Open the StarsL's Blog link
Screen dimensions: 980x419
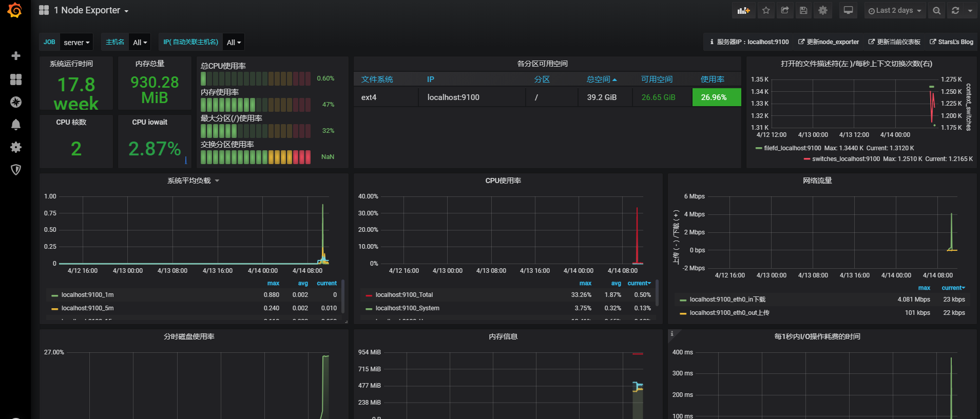[951, 42]
